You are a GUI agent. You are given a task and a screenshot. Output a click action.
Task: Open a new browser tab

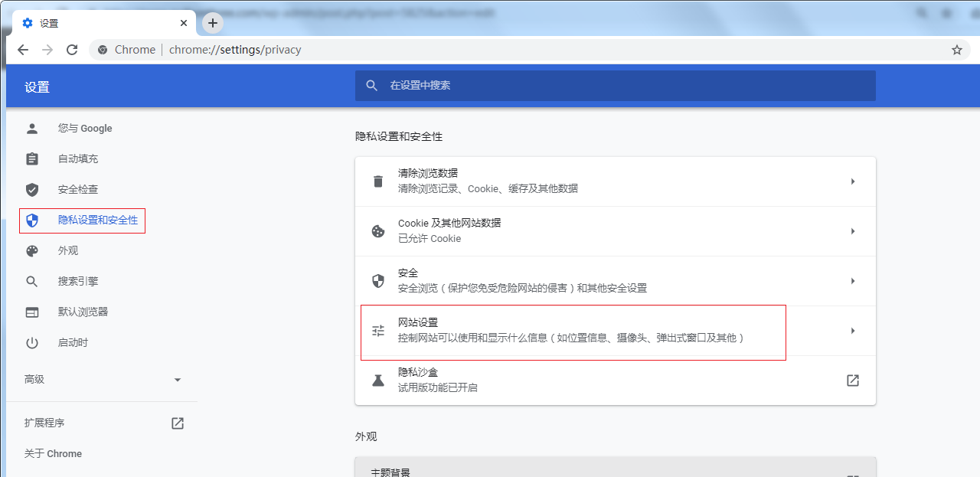(212, 23)
